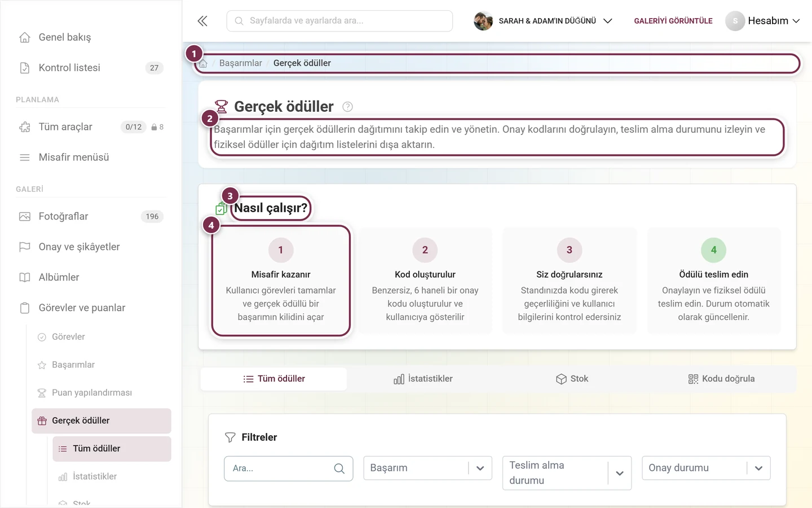This screenshot has height=508, width=812.
Task: Open Teslim alma durumu dropdown
Action: (567, 473)
